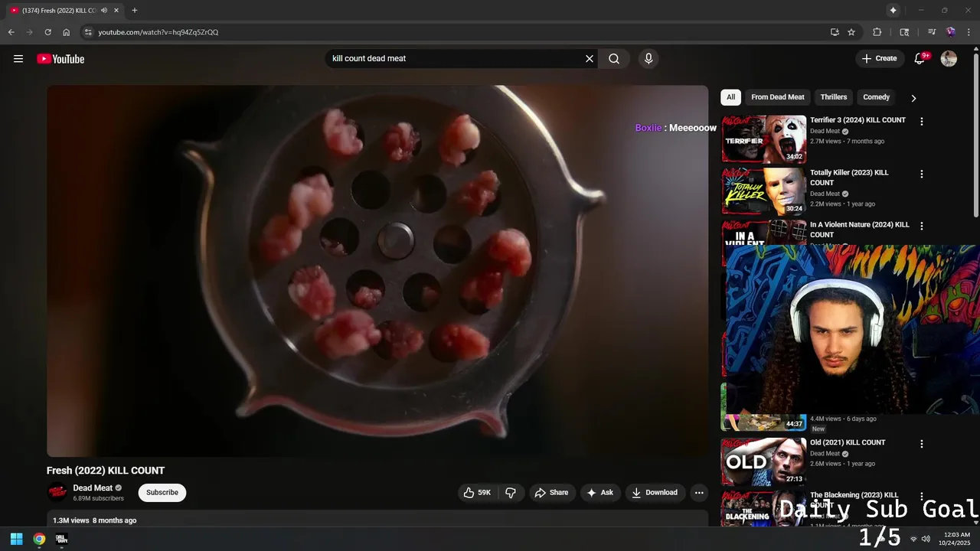This screenshot has height=551, width=980.
Task: Close the Fresh KILL COUNT tab
Action: pos(116,10)
